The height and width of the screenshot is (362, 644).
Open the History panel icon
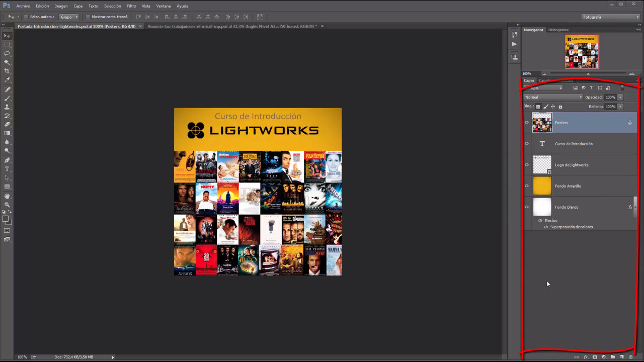click(x=514, y=35)
